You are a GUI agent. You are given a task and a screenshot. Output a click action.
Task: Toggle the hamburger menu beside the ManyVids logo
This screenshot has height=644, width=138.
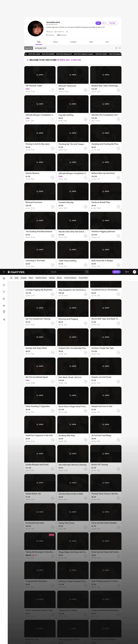(4, 272)
